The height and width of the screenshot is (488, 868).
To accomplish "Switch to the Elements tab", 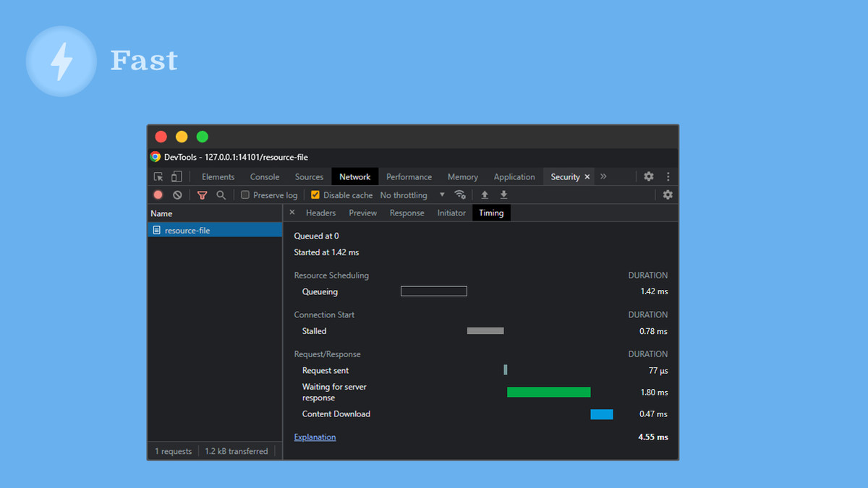I will tap(218, 176).
